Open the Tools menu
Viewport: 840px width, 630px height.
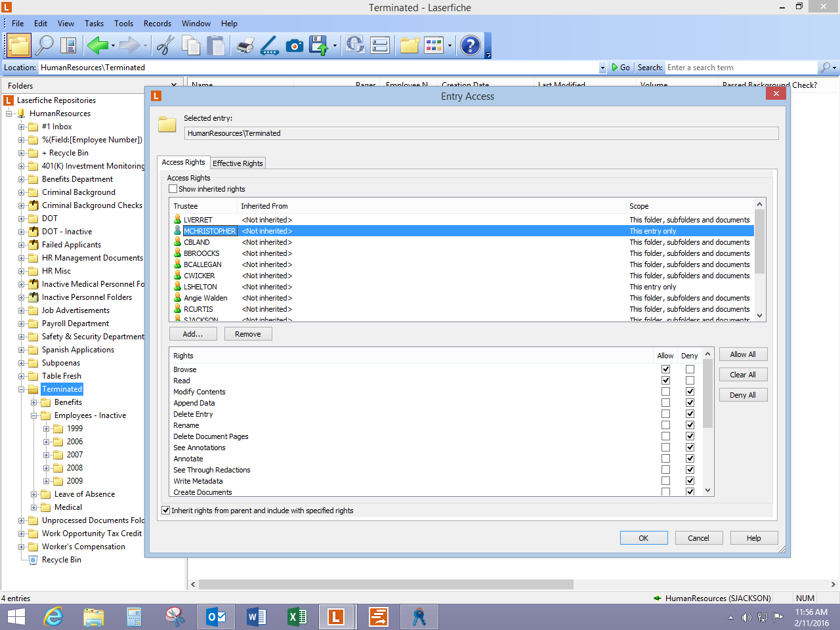pos(123,24)
